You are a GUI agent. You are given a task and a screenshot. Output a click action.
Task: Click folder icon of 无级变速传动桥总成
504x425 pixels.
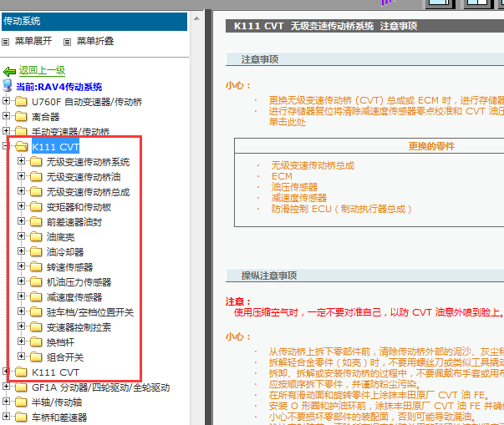coord(36,192)
